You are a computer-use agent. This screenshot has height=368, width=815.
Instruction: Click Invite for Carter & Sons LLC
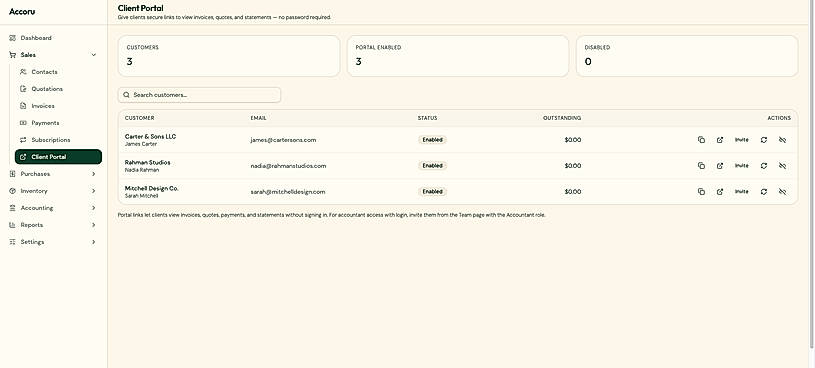coord(742,140)
